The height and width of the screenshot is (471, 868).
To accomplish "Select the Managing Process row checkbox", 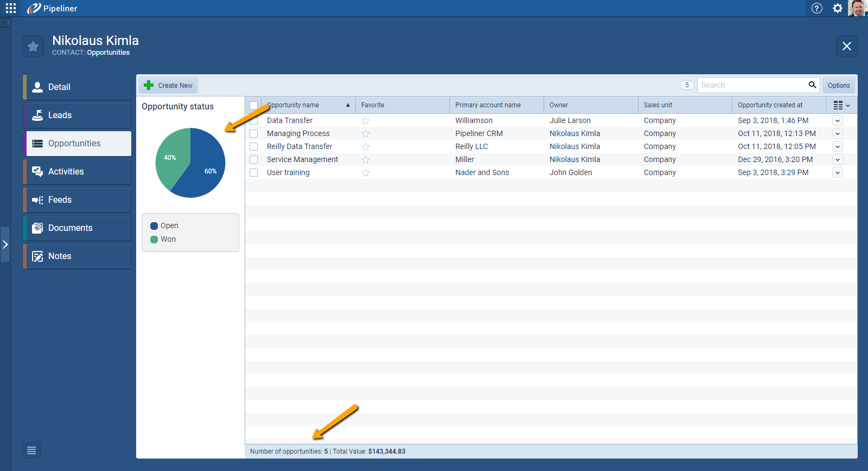I will (x=253, y=134).
